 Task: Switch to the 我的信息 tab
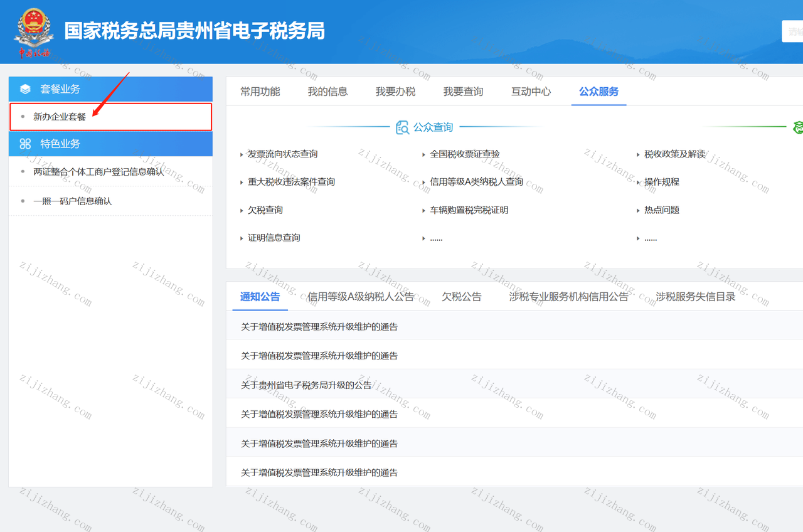pyautogui.click(x=327, y=92)
